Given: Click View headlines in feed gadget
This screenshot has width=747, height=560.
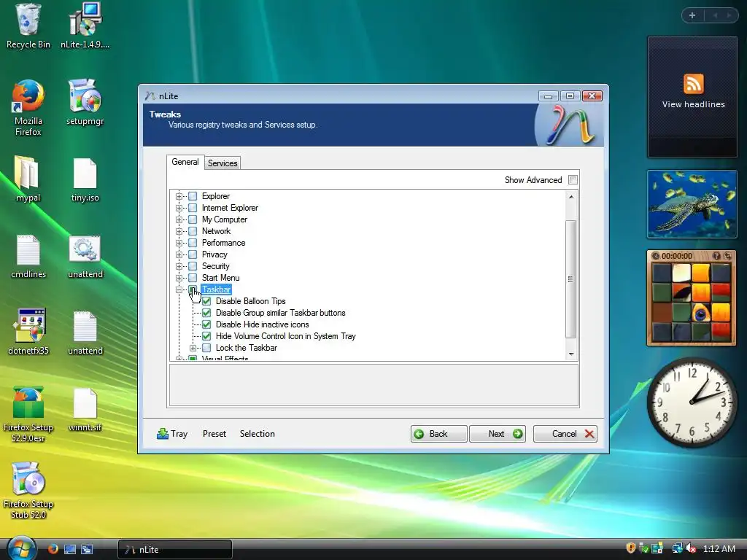Looking at the screenshot, I should (x=693, y=104).
